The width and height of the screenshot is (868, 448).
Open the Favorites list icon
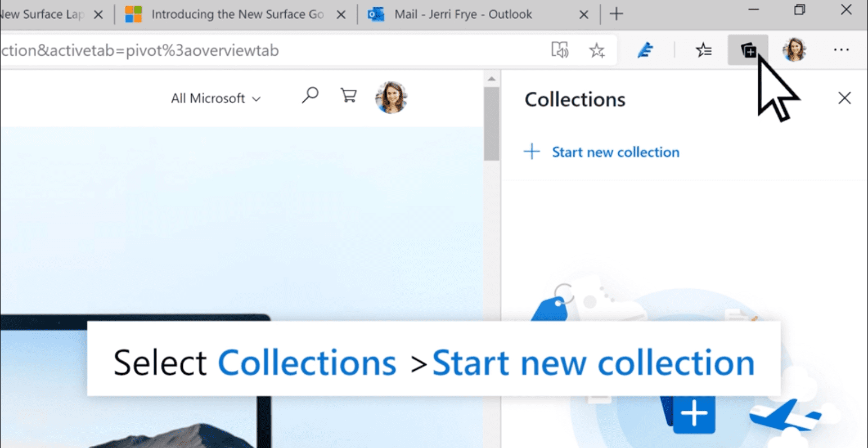(704, 51)
